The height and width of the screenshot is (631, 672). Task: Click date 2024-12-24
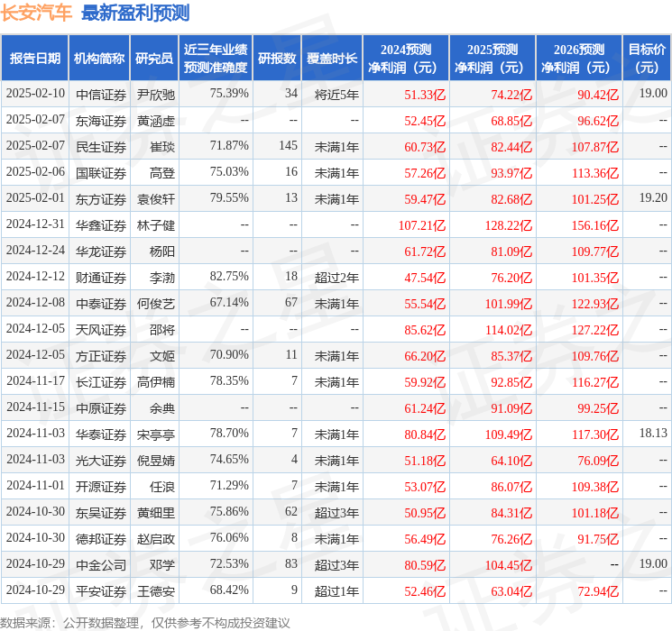(35, 251)
